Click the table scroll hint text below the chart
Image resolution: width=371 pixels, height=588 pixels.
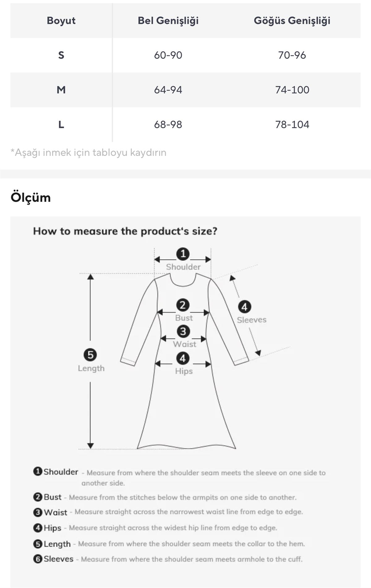pyautogui.click(x=88, y=152)
